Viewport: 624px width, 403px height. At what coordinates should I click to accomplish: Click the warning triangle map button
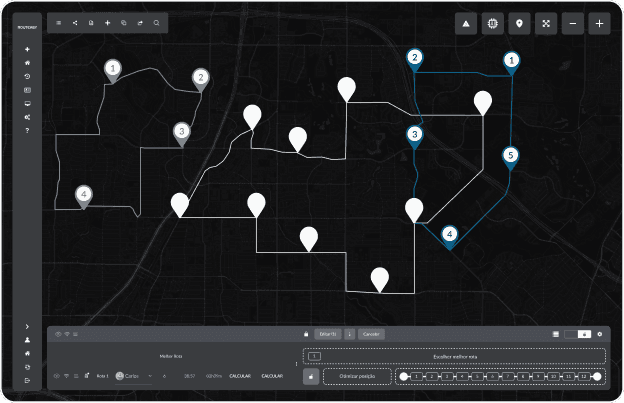pyautogui.click(x=466, y=23)
